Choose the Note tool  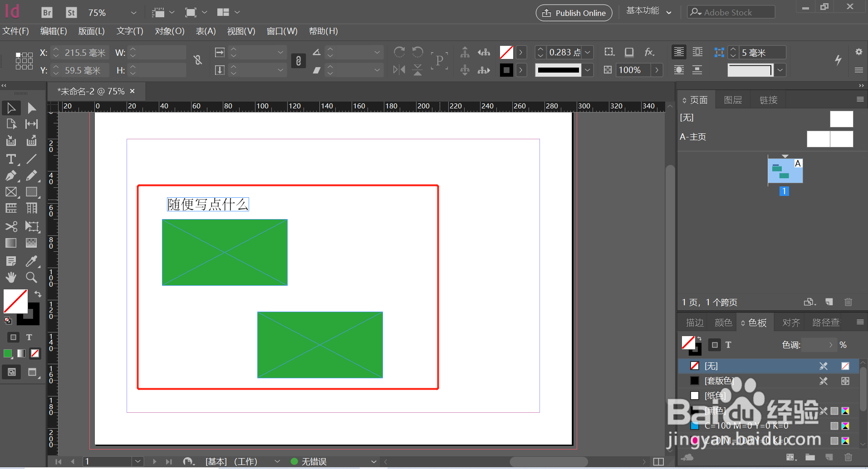(x=11, y=261)
